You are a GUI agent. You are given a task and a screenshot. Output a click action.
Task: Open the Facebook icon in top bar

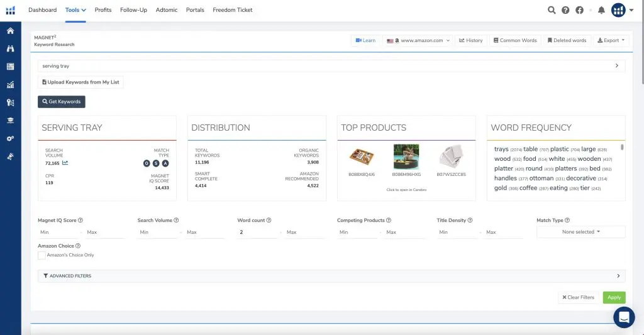(579, 10)
